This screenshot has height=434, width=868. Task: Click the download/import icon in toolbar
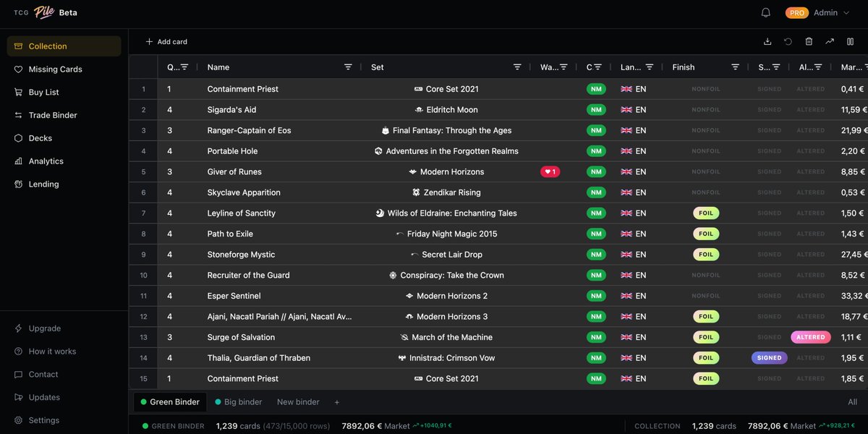[x=767, y=41]
